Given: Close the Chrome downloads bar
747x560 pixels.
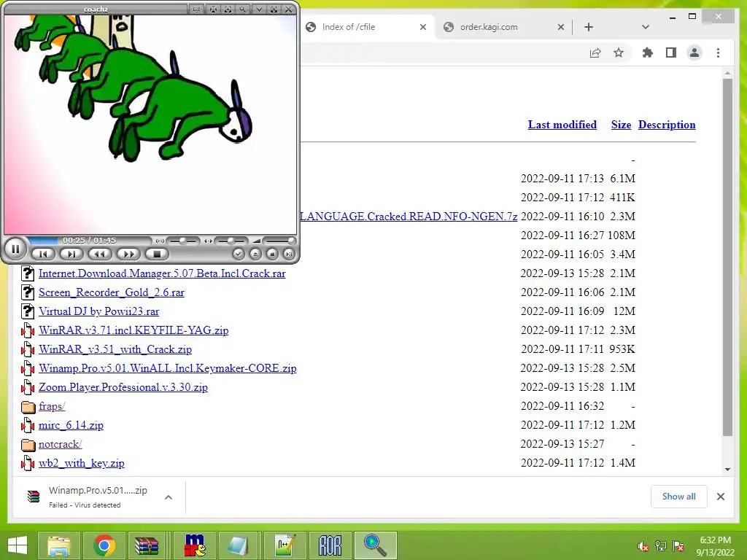Looking at the screenshot, I should (x=720, y=497).
